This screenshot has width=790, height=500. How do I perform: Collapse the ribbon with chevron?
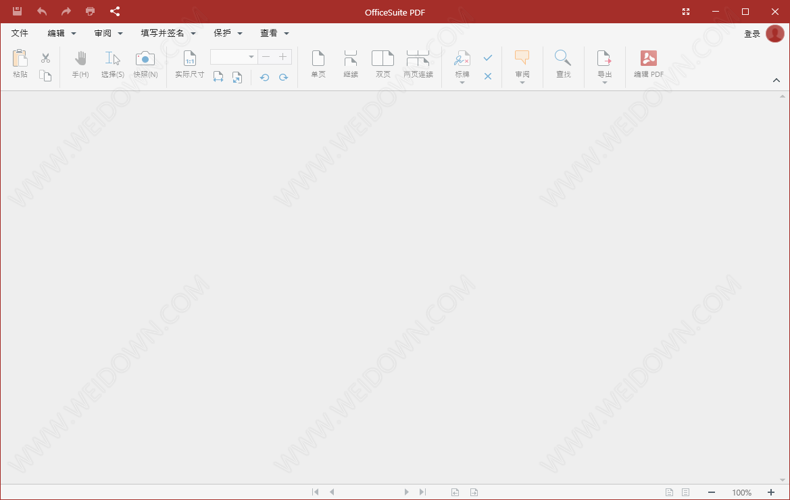click(776, 81)
